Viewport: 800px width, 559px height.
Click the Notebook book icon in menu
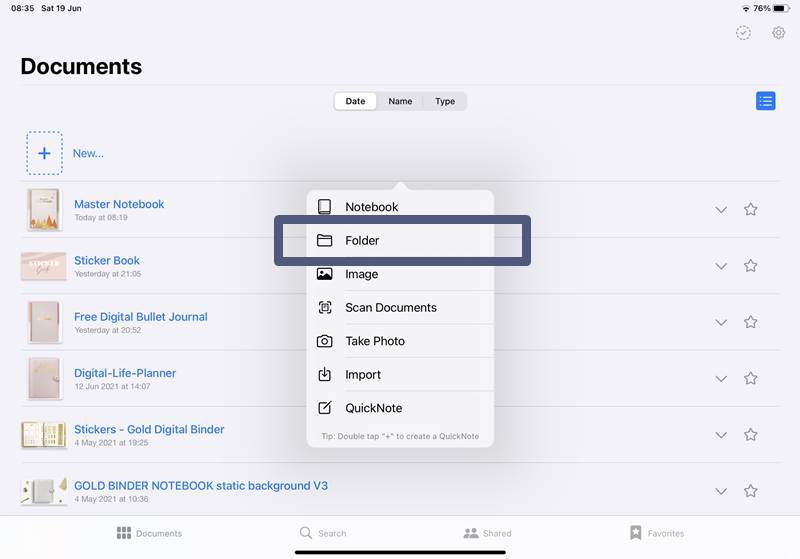pos(324,207)
